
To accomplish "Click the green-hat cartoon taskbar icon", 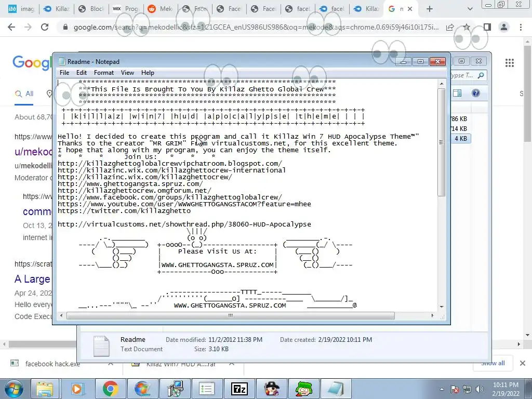I will tap(303, 389).
